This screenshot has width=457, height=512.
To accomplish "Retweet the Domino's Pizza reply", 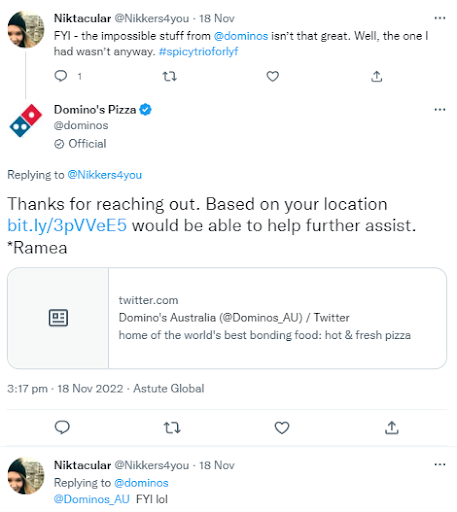I will (x=172, y=427).
